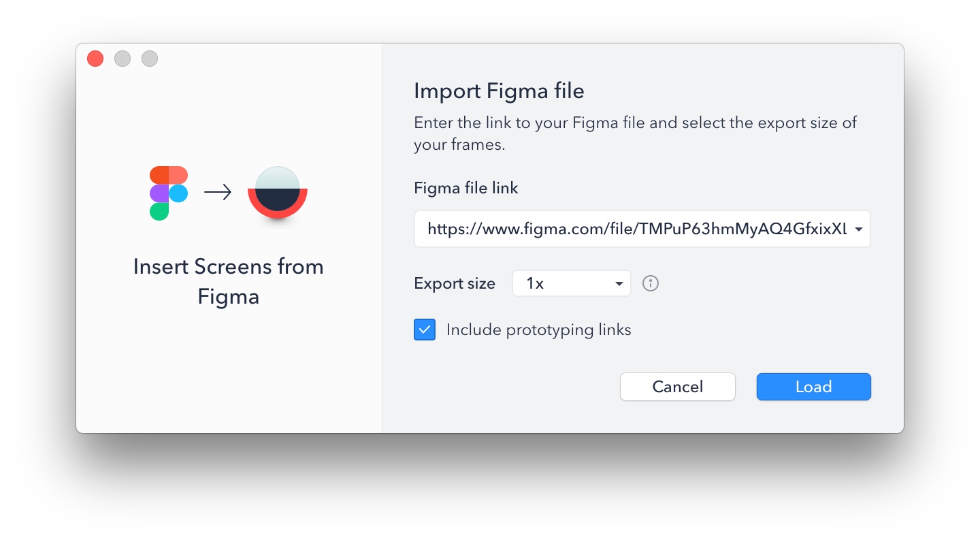The width and height of the screenshot is (980, 542).
Task: Click the arrow between the two logos
Action: 218,193
